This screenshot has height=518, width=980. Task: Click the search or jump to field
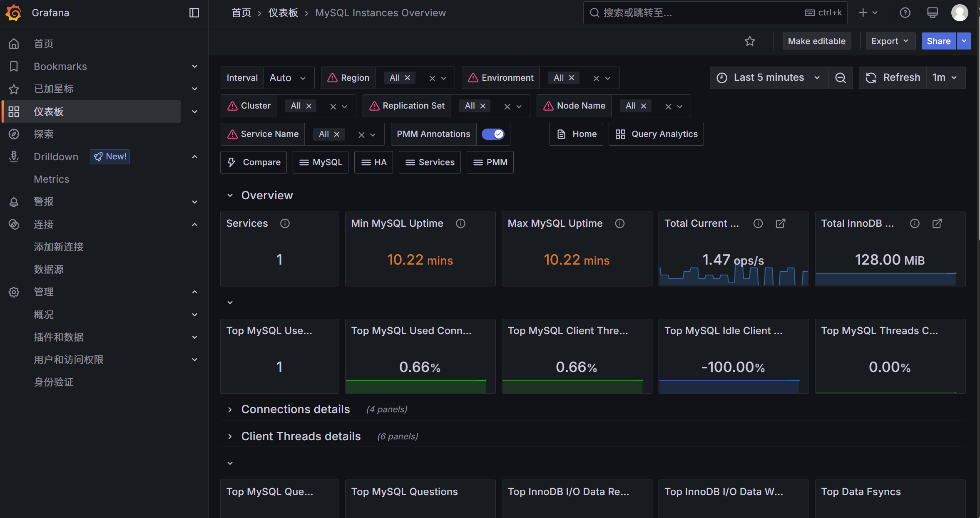point(716,12)
